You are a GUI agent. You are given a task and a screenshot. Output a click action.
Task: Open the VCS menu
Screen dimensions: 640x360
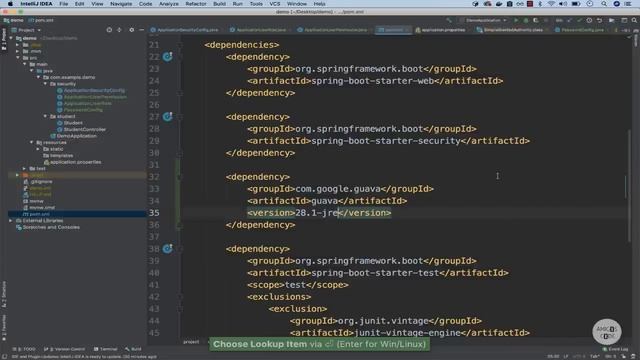click(275, 4)
